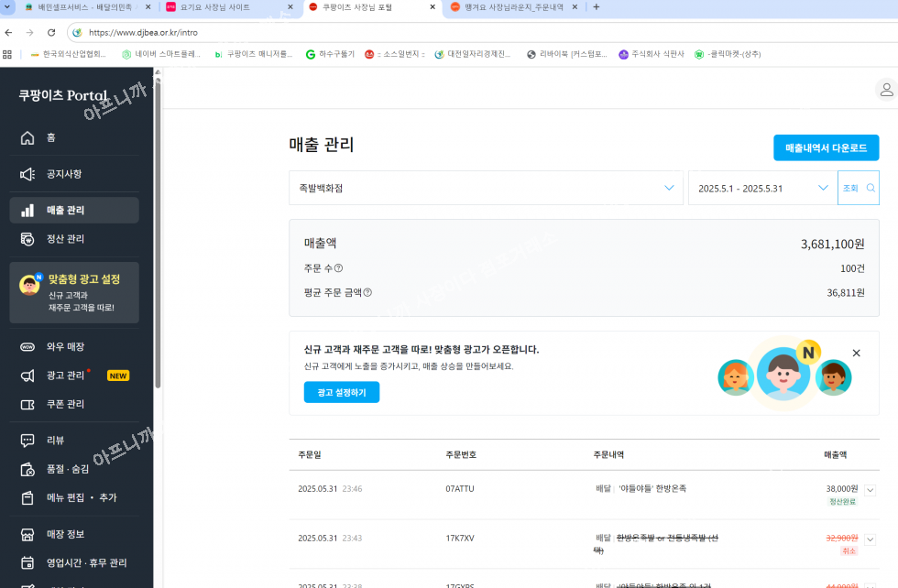This screenshot has height=588, width=898.
Task: Select 매출 관리 in the sidebar menu
Action: coord(66,211)
